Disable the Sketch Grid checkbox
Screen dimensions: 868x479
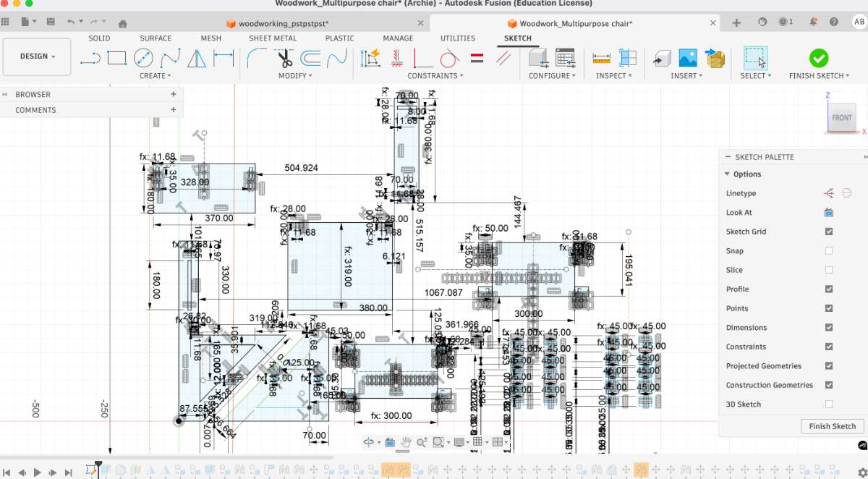(x=829, y=232)
